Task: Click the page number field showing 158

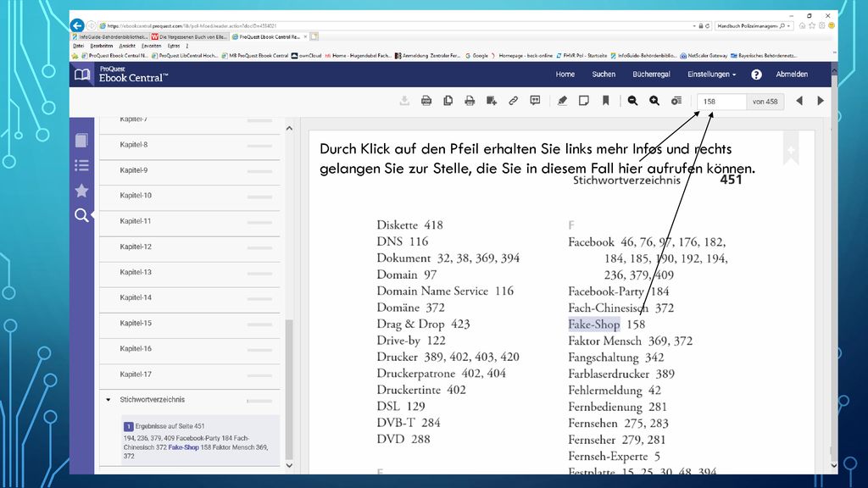Action: pyautogui.click(x=721, y=102)
